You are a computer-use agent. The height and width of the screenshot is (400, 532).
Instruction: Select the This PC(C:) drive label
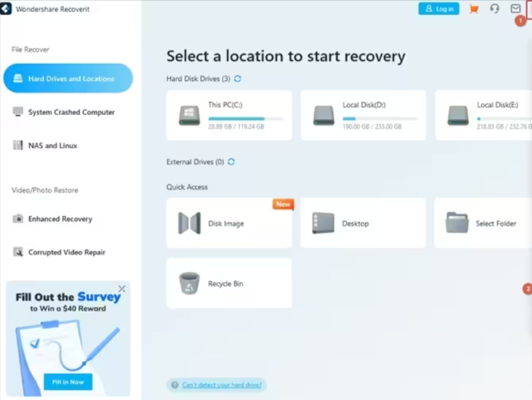point(225,105)
